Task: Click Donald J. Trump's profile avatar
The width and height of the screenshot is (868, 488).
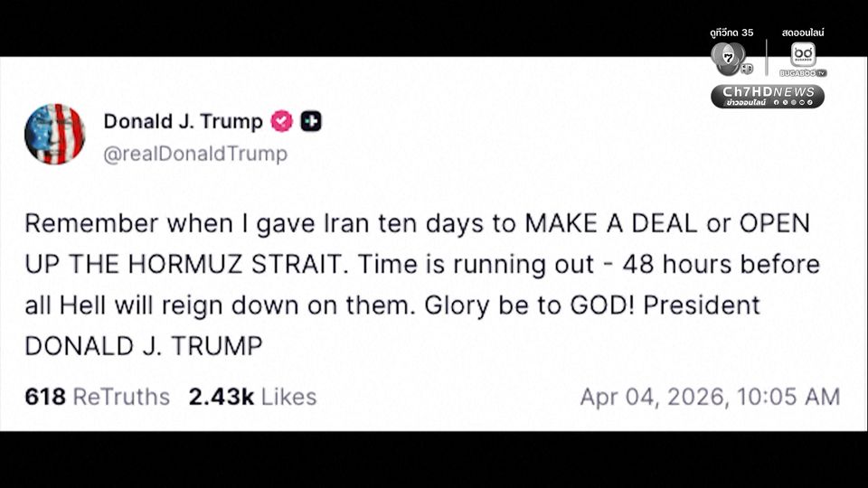Action: 54,134
